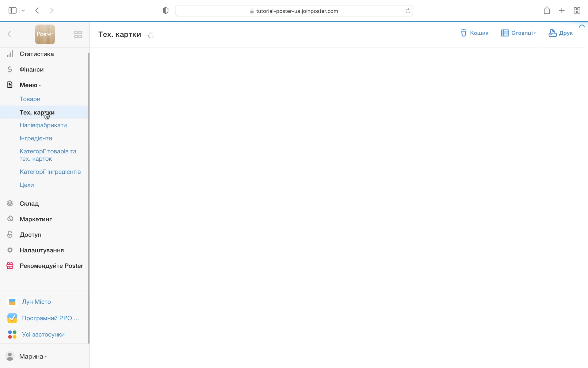Open the Усі застосунки link
The image size is (588, 368).
click(x=43, y=335)
